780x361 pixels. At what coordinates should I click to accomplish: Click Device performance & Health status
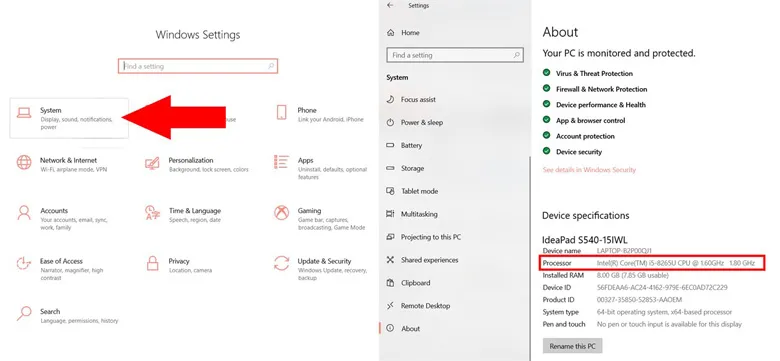[x=600, y=105]
